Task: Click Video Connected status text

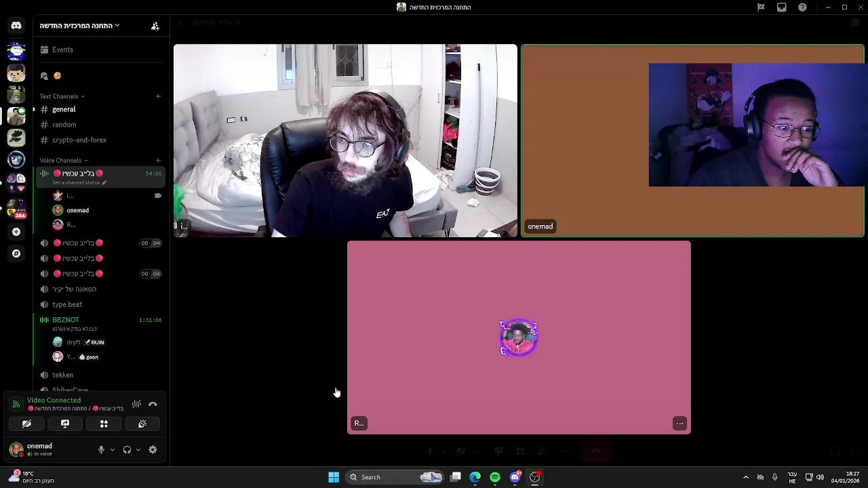Action: (x=54, y=400)
